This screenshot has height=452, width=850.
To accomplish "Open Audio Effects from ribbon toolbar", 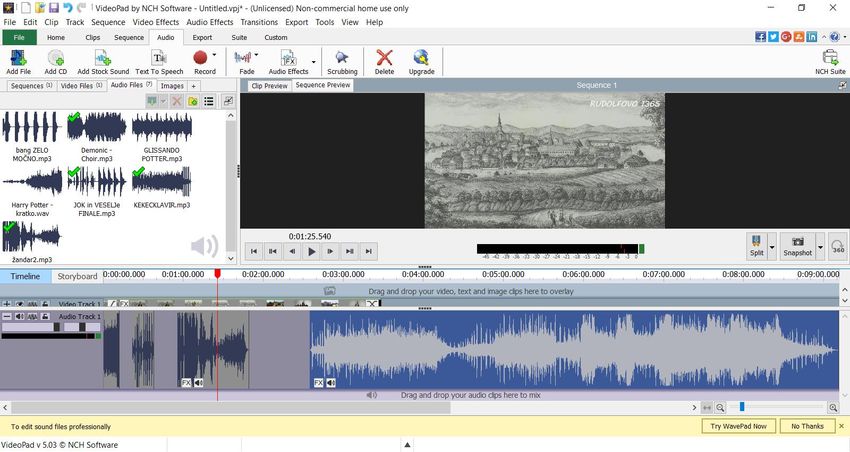I will click(288, 62).
